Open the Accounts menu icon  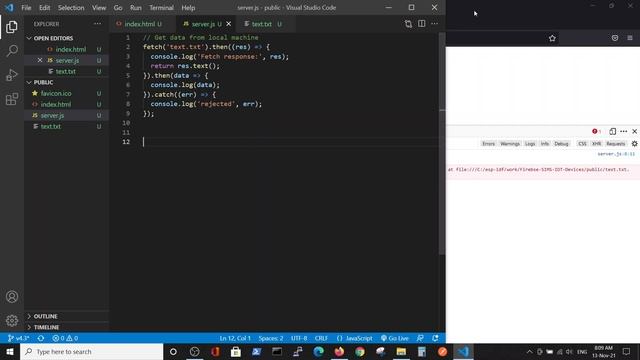pos(12,297)
